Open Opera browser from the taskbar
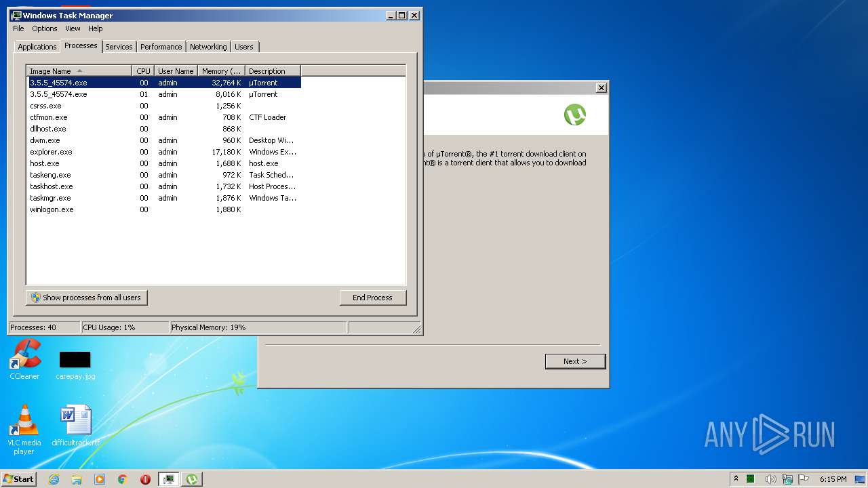 145,479
